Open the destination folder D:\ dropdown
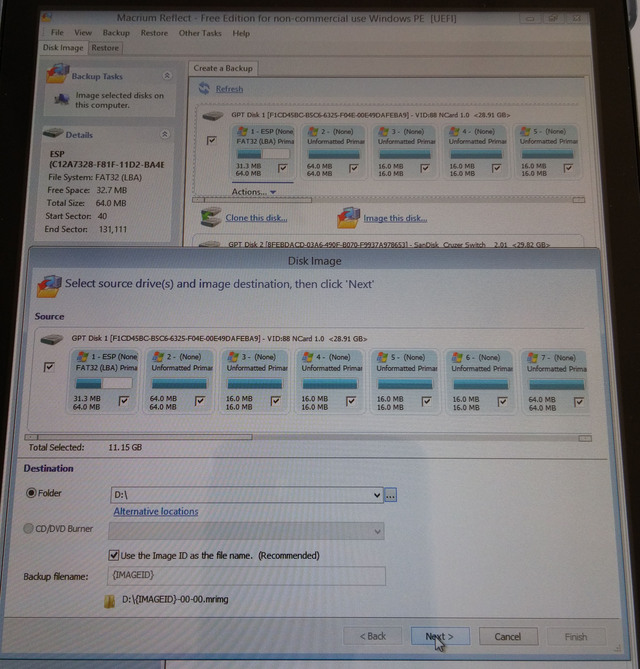Screen dimensions: 640x669 (x=377, y=495)
